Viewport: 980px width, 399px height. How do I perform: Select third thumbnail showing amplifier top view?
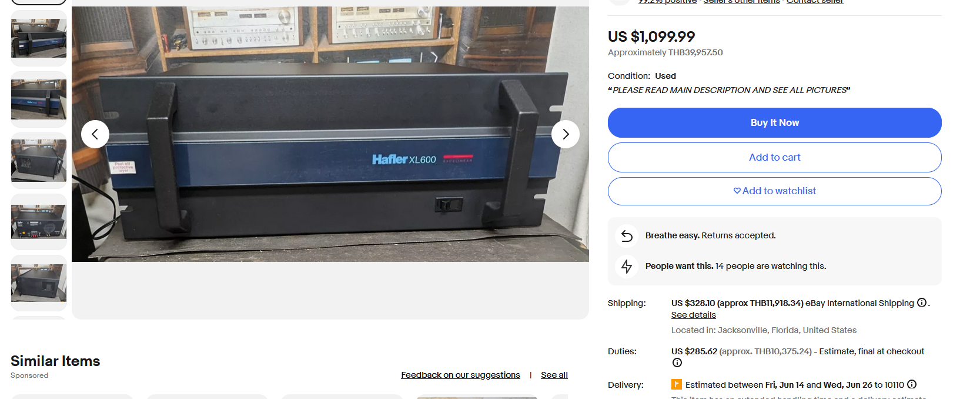point(39,161)
